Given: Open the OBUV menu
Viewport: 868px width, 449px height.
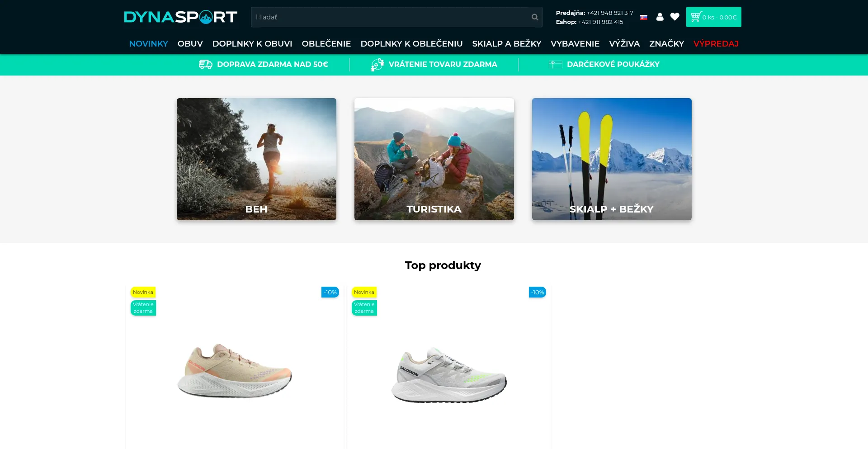Looking at the screenshot, I should pyautogui.click(x=190, y=43).
